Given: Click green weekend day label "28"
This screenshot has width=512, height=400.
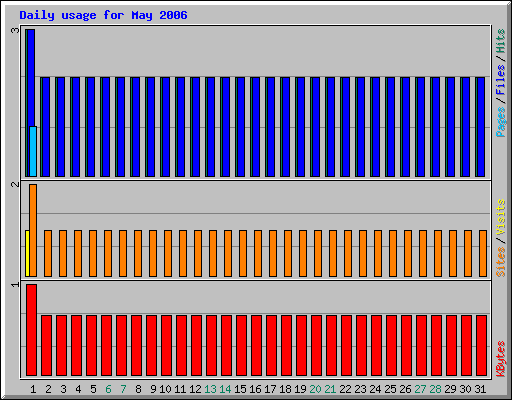Looking at the screenshot, I should click(435, 389).
